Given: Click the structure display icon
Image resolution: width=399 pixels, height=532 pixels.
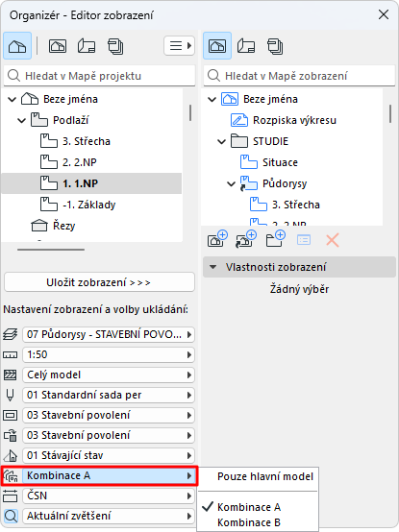Looking at the screenshot, I should click(x=11, y=375).
